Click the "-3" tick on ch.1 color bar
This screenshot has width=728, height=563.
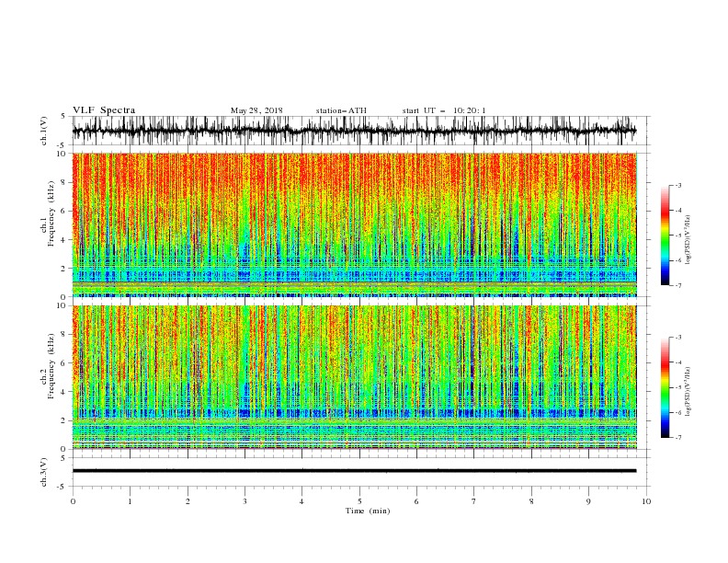coord(678,185)
